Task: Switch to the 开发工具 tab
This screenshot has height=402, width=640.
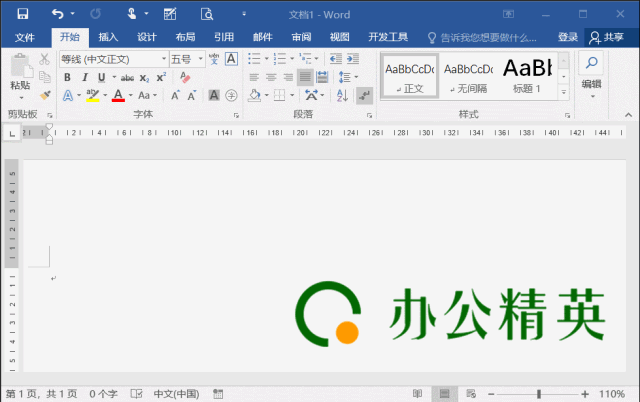Action: [x=388, y=38]
